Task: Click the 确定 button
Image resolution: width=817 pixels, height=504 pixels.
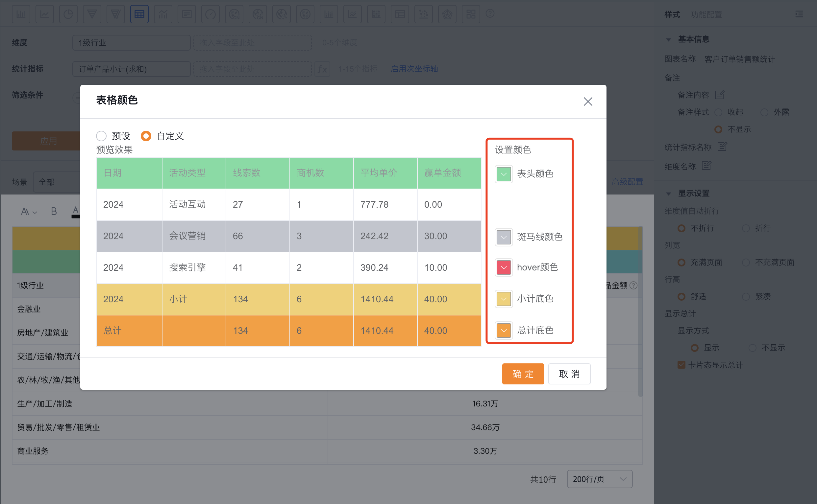Action: 523,374
